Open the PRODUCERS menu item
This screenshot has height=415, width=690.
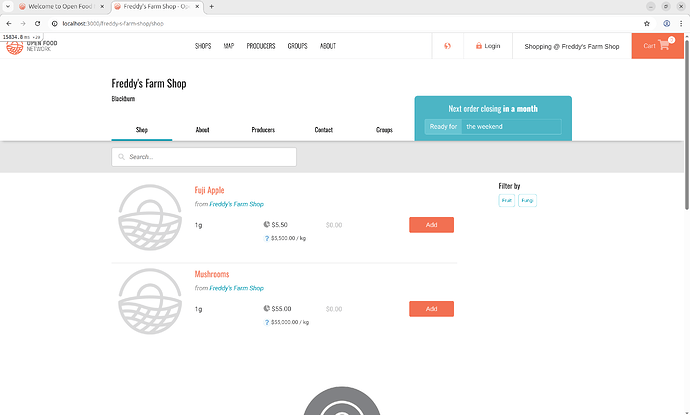[261, 46]
